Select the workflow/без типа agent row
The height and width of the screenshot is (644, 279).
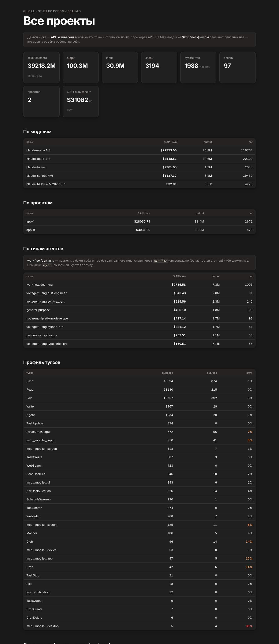[x=139, y=285]
